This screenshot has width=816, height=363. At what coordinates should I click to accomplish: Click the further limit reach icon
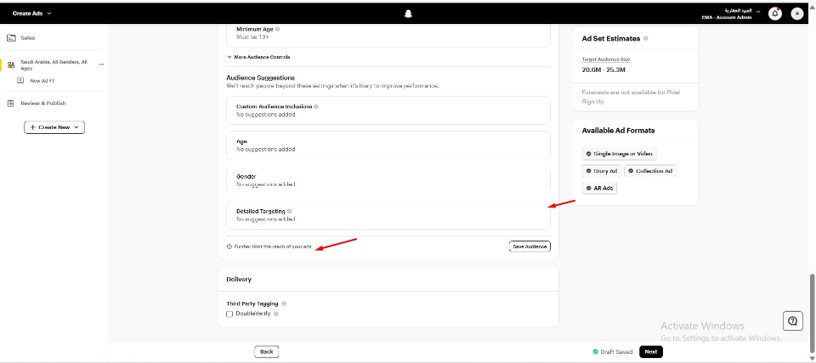click(230, 247)
